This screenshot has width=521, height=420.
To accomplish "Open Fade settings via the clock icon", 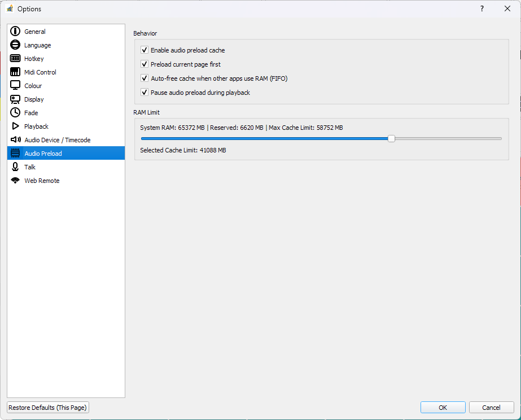I will [15, 112].
